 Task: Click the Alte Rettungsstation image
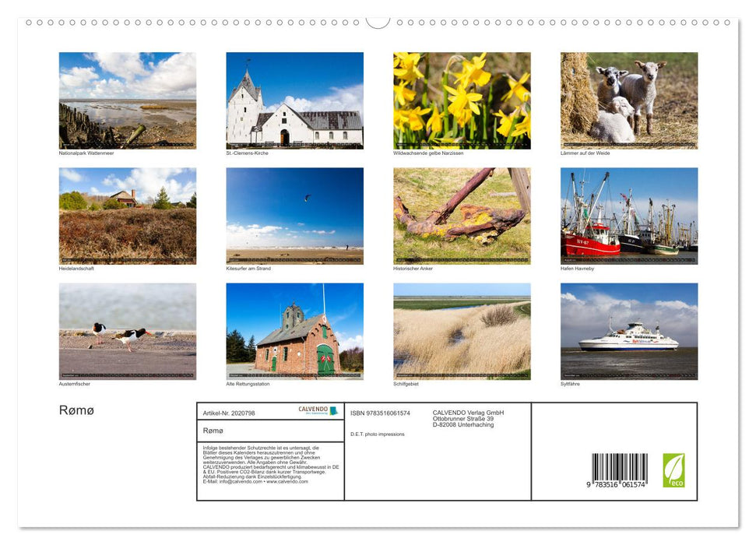point(294,330)
